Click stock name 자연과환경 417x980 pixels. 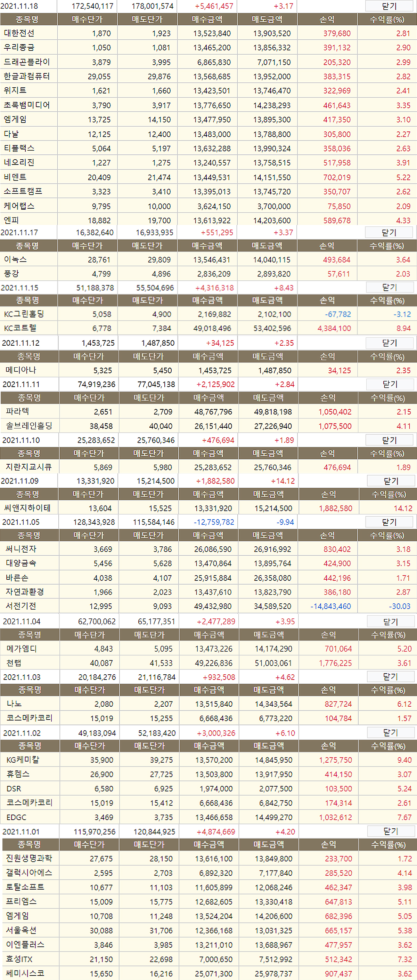coord(25,592)
